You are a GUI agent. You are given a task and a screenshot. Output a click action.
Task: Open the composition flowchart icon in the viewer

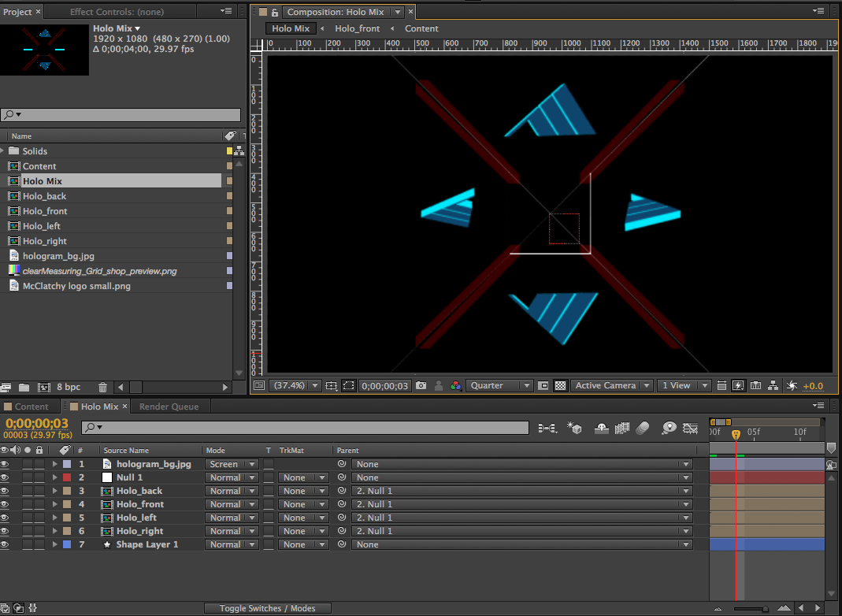773,386
